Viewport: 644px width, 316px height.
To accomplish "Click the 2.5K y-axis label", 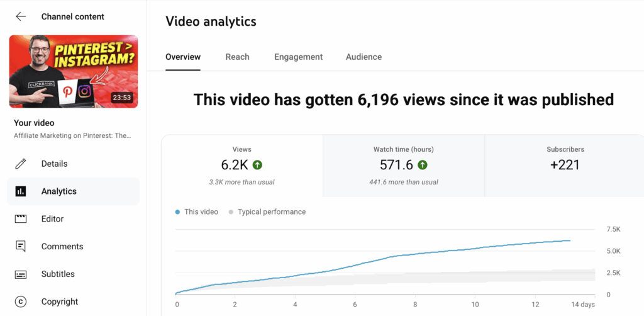I will 613,273.
